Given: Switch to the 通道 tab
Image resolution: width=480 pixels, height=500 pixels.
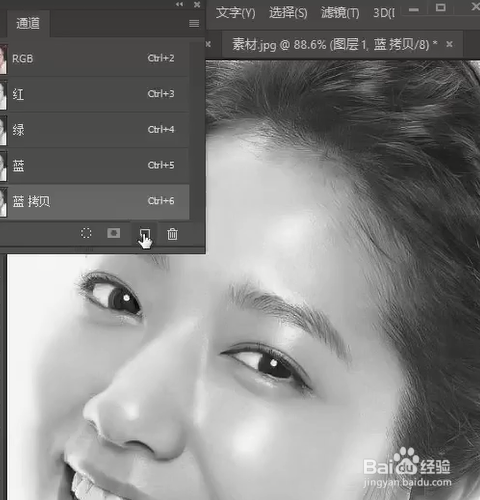Looking at the screenshot, I should click(x=28, y=23).
